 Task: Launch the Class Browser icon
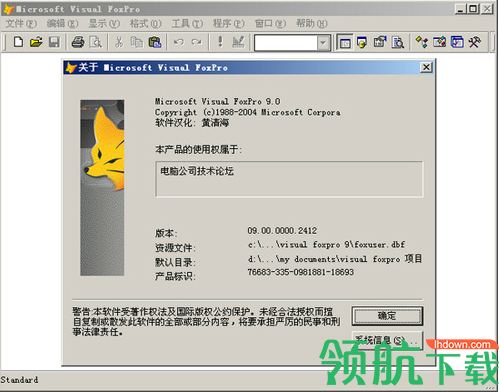(422, 42)
